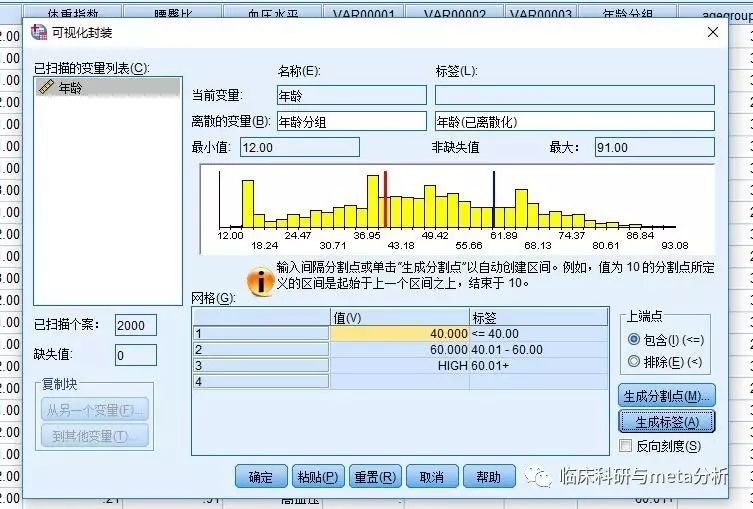The width and height of the screenshot is (753, 509).
Task: Select grid label cell <= 40.00
Action: coord(539,333)
